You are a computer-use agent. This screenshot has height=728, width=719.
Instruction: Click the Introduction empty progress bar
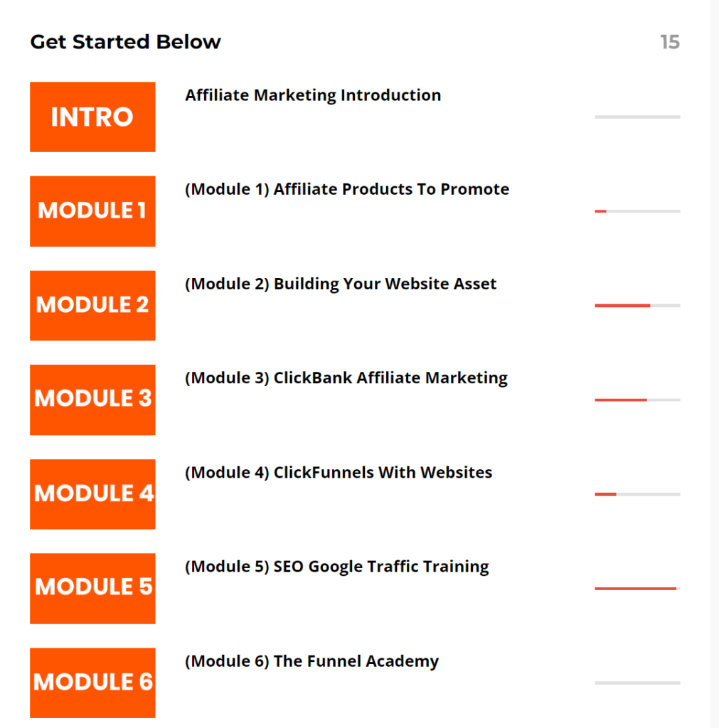637,117
